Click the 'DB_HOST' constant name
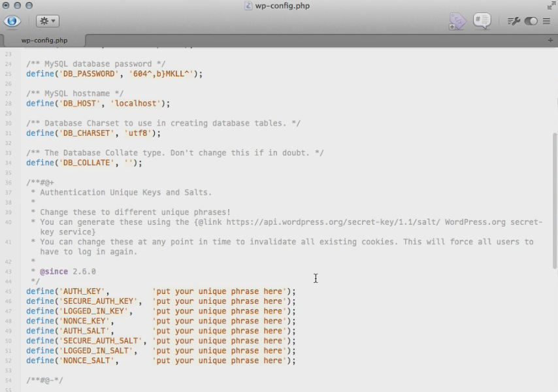Image resolution: width=558 pixels, height=392 pixels. click(x=79, y=103)
